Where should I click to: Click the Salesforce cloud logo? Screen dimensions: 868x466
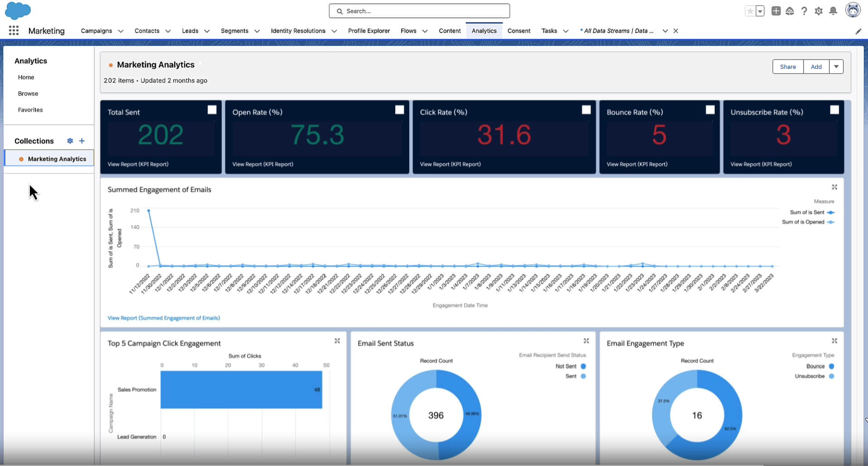18,10
